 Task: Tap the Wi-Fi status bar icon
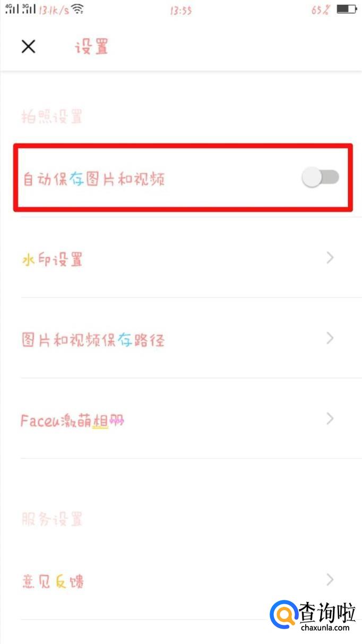pyautogui.click(x=78, y=9)
